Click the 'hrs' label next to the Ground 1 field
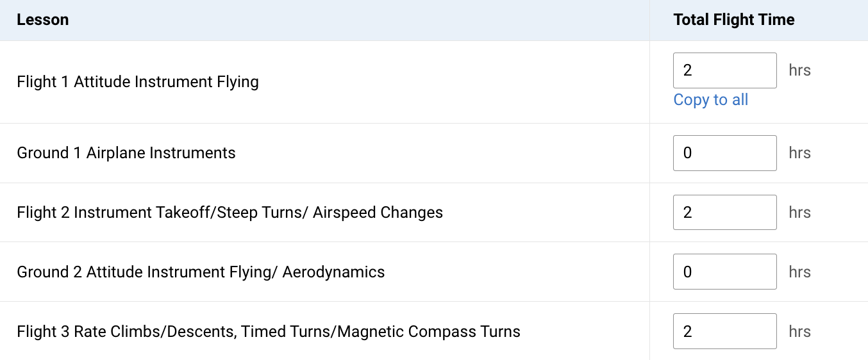The width and height of the screenshot is (868, 360). [800, 153]
